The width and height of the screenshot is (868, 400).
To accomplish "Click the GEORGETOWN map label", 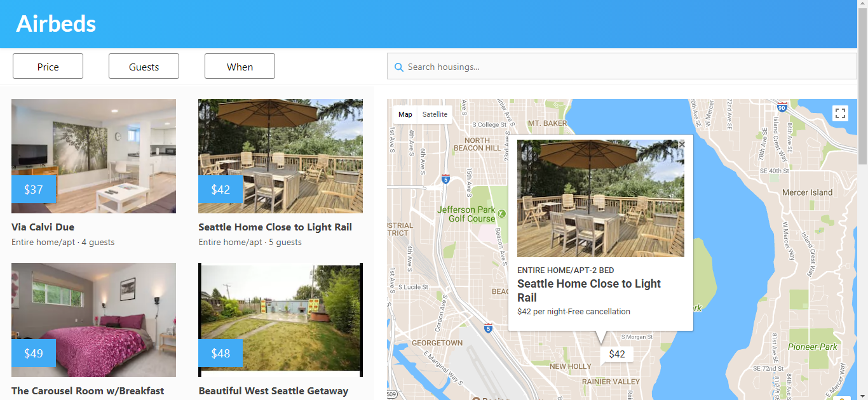I will [437, 343].
